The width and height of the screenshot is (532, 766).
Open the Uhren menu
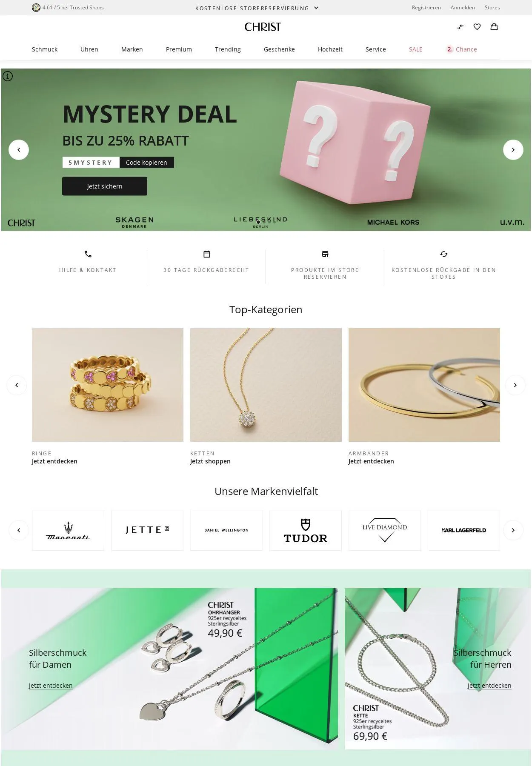tap(89, 49)
